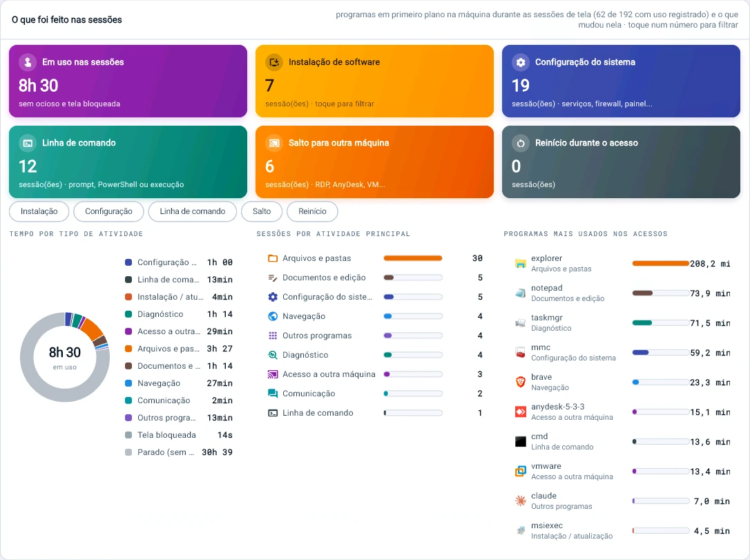Click the folder icon beside Arquivos e pastas row
The width and height of the screenshot is (750, 560).
[x=273, y=258]
